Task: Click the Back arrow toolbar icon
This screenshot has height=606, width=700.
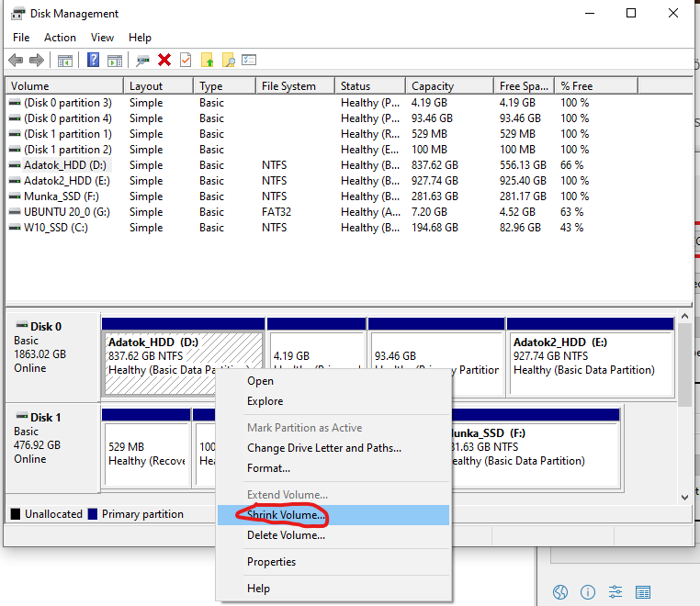Action: click(x=15, y=61)
